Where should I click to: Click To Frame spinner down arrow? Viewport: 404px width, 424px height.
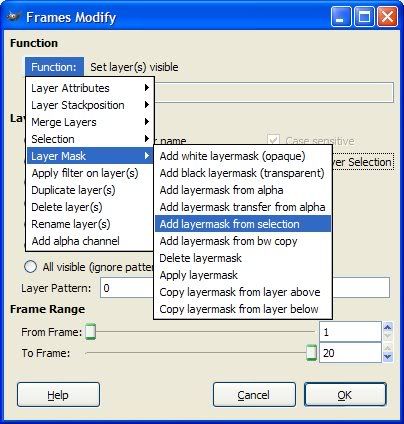[x=388, y=357]
